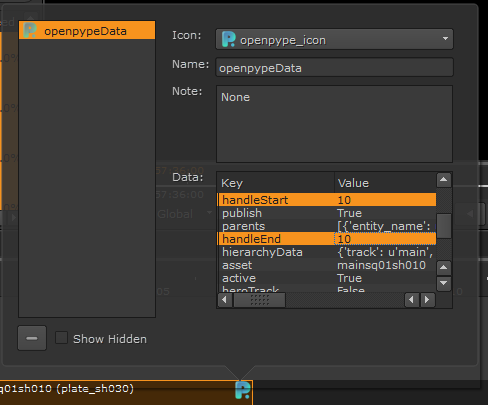Select the heroTrack key row
The height and width of the screenshot is (405, 488).
tap(276, 289)
